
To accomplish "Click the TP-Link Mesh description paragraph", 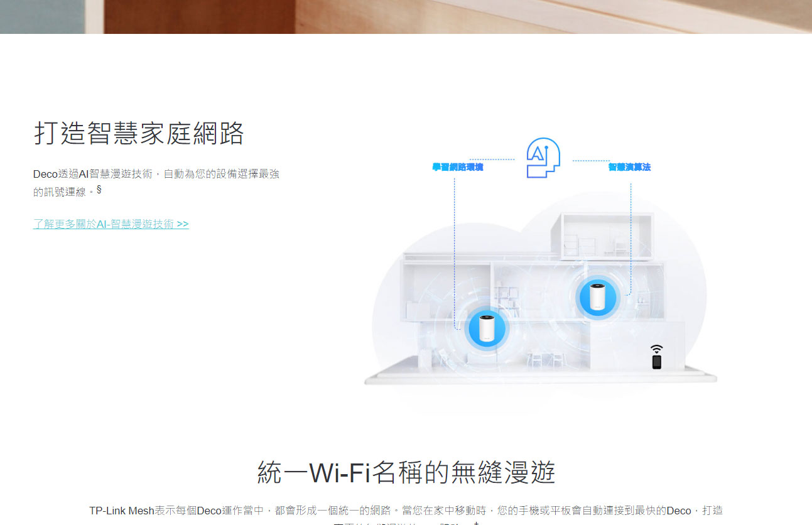I will click(x=406, y=516).
